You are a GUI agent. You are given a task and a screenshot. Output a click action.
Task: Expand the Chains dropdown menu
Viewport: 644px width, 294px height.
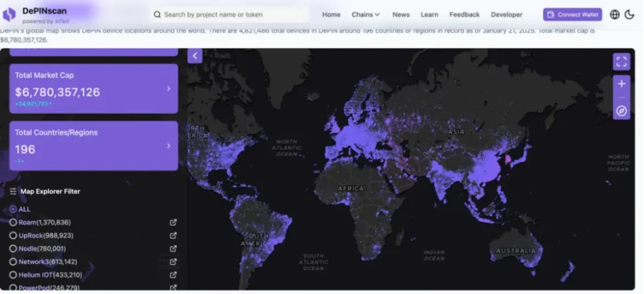pos(366,15)
